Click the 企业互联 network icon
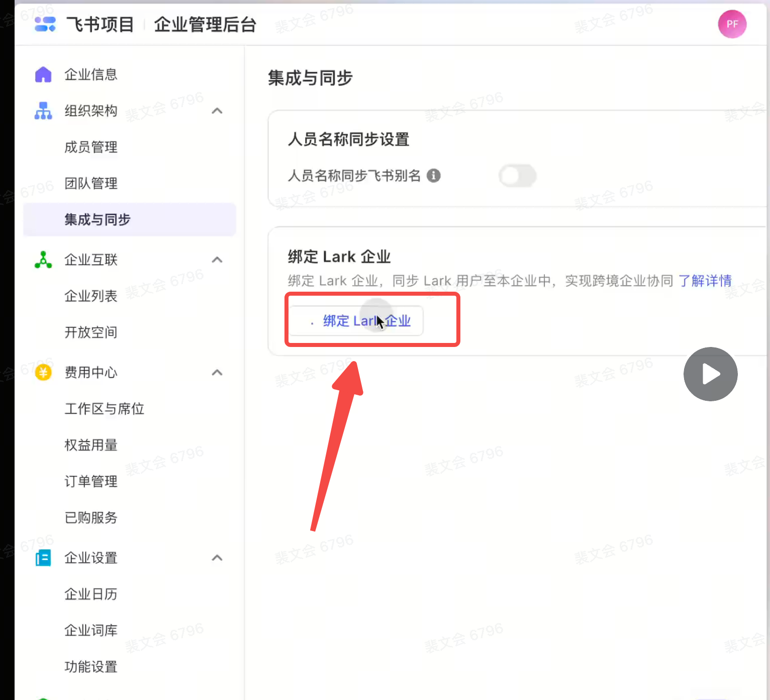770x700 pixels. pos(43,259)
